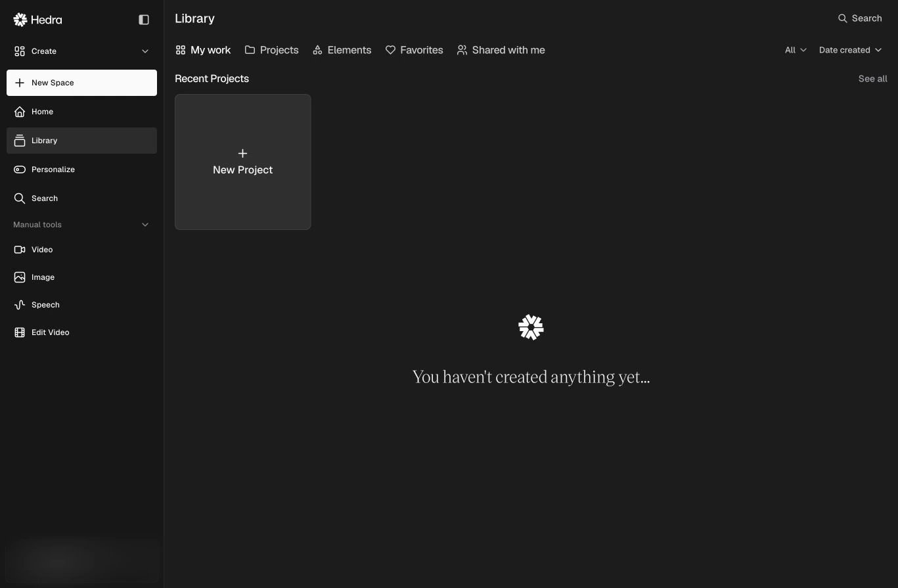Open the Video manual tool
Screen dimensions: 898x588
(81, 250)
